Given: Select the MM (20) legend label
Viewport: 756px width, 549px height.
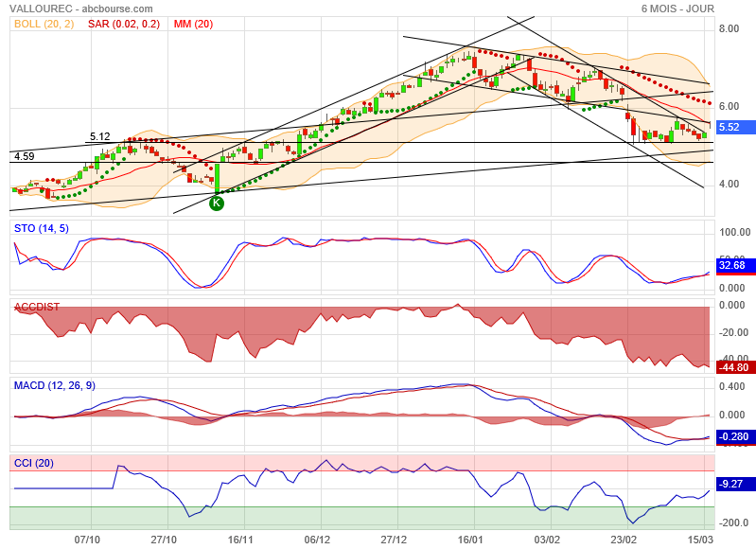Looking at the screenshot, I should [193, 24].
